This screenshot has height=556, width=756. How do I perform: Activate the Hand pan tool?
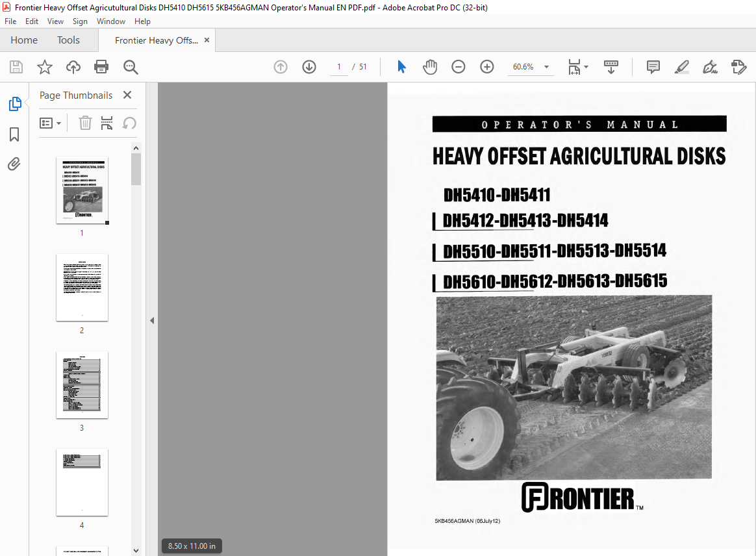(x=429, y=66)
